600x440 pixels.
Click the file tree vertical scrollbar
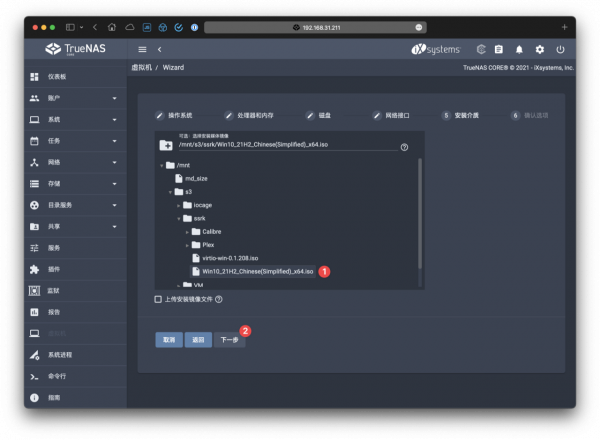pos(420,213)
